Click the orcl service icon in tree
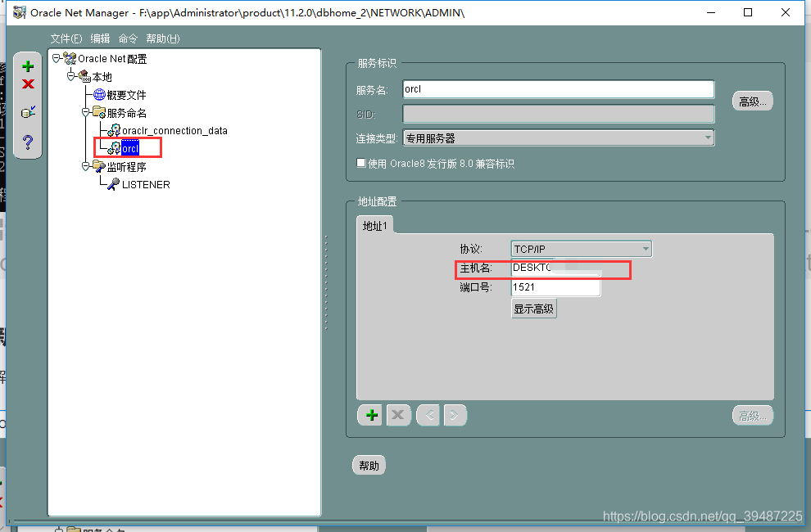 114,148
